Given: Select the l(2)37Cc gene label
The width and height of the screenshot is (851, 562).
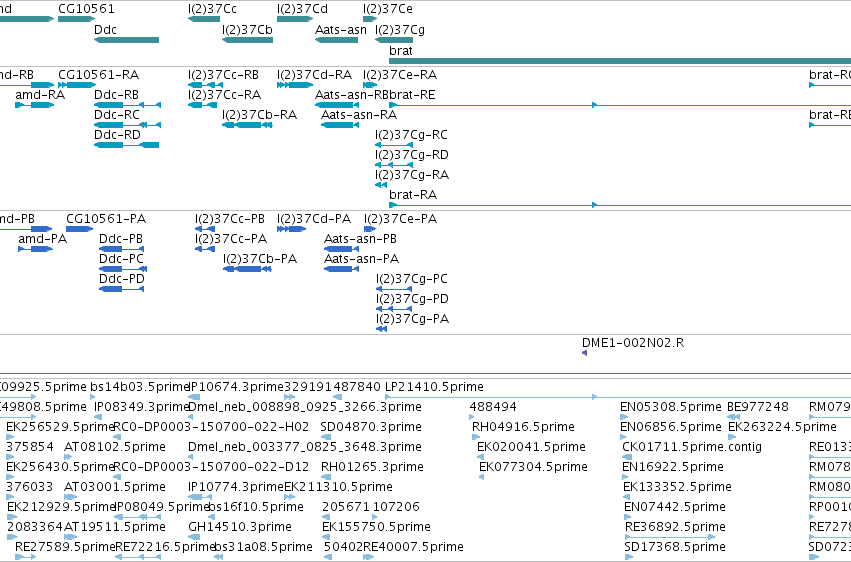Looking at the screenshot, I should click(212, 9).
